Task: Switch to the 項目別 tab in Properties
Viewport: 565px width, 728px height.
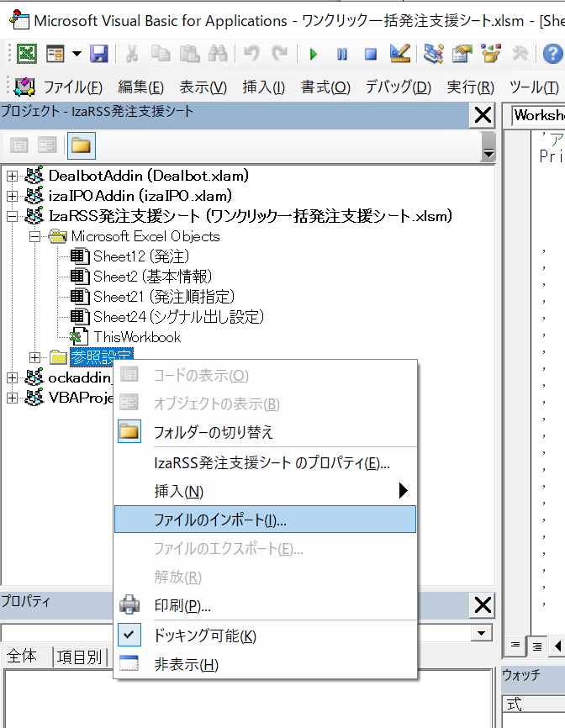Action: [79, 657]
